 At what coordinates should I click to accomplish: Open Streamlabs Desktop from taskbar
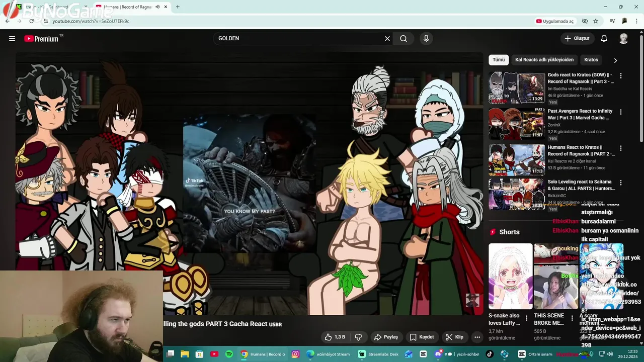click(378, 354)
